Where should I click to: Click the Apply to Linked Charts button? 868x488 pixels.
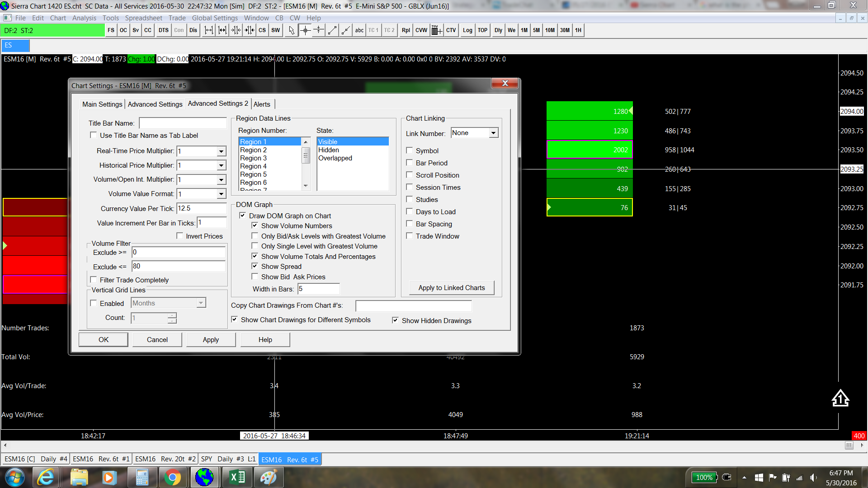tap(451, 288)
